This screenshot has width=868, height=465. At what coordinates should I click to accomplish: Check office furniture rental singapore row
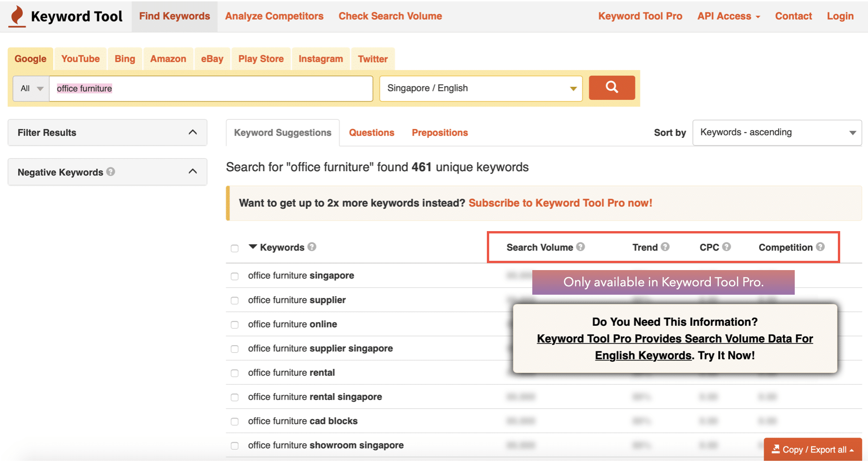pos(235,397)
